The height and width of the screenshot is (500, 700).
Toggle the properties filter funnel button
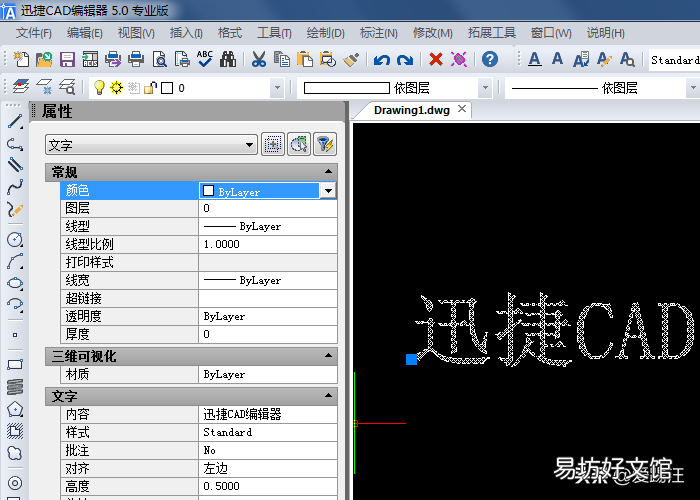(325, 144)
